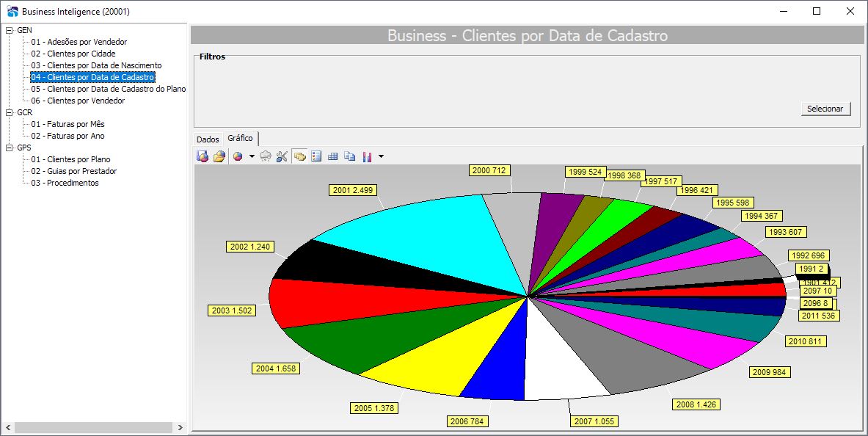Viewport: 868px width, 436px height.
Task: Open 02 - Guias por Prestador report
Action: coord(73,171)
